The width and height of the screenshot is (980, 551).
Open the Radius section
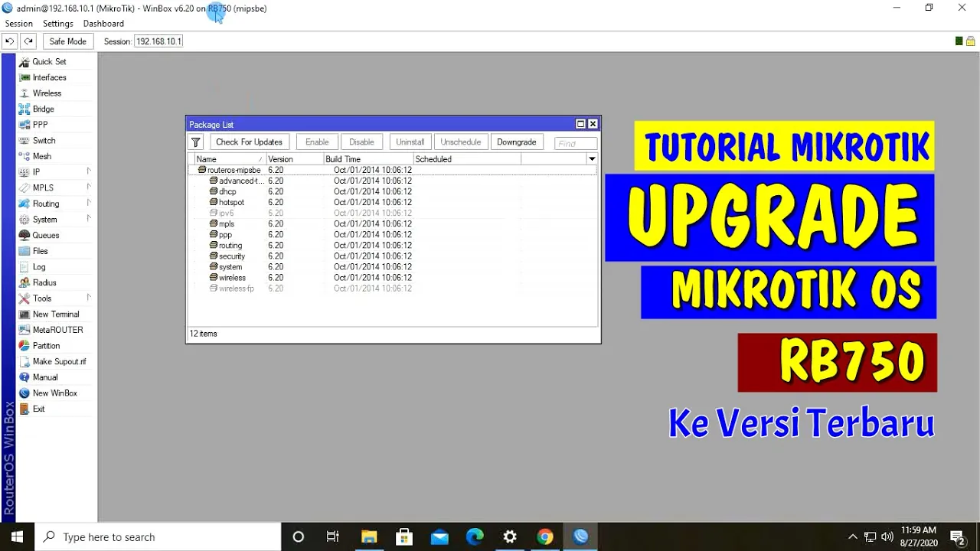[x=44, y=282]
